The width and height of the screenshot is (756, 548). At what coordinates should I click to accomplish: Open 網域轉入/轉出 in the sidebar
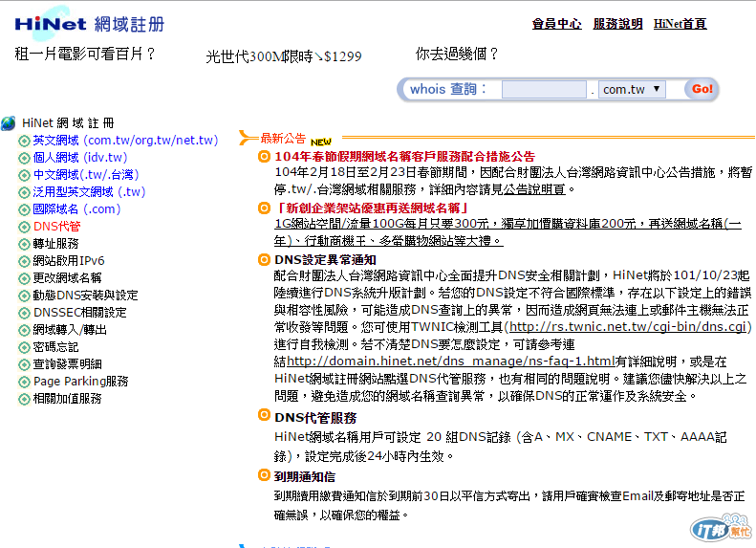[70, 330]
